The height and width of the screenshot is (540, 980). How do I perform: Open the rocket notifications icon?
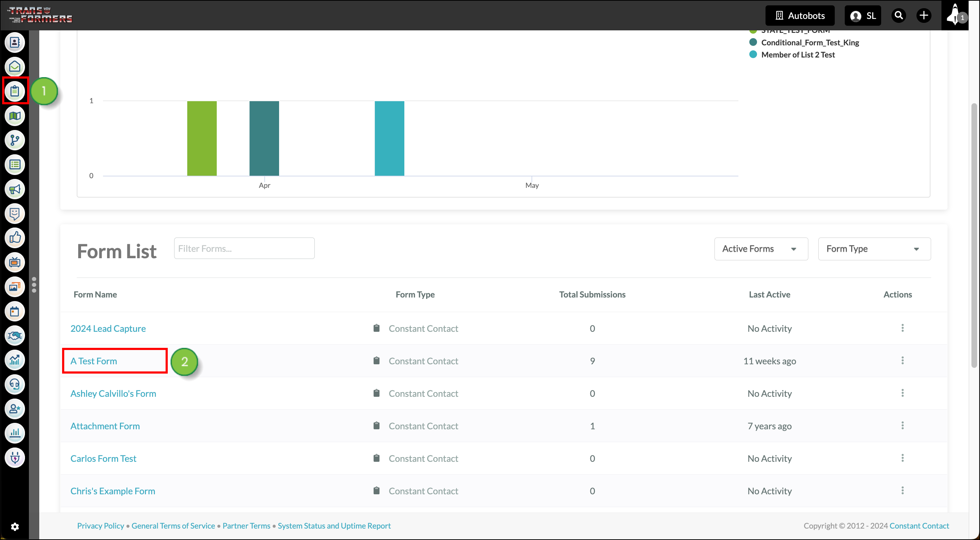click(x=955, y=15)
